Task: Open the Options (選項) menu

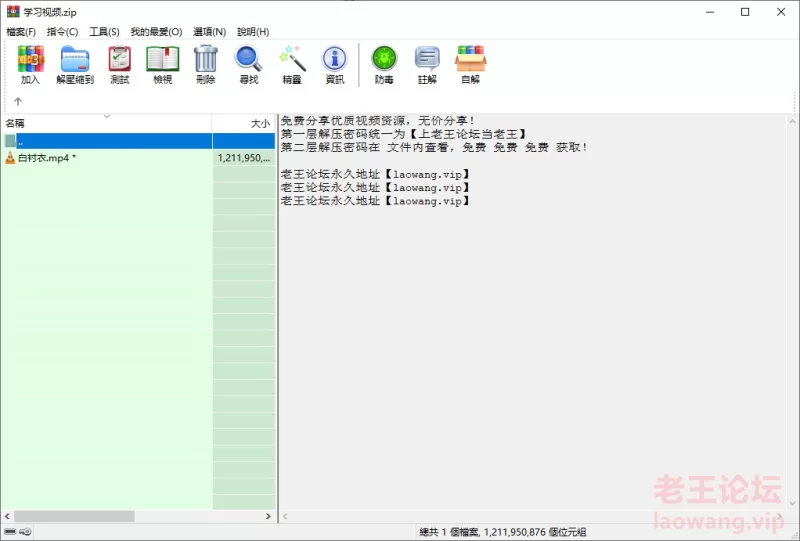Action: pyautogui.click(x=209, y=32)
